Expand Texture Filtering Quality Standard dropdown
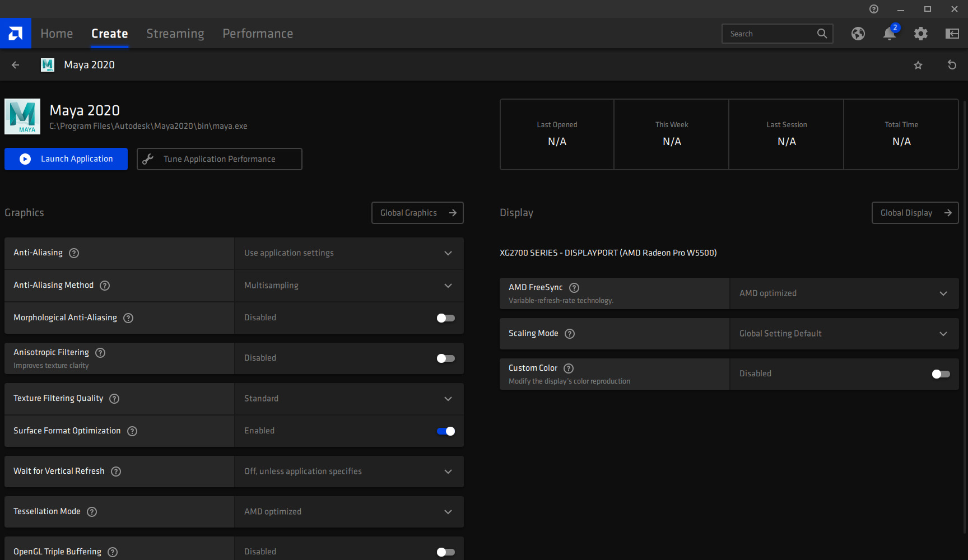The width and height of the screenshot is (968, 560). tap(349, 399)
